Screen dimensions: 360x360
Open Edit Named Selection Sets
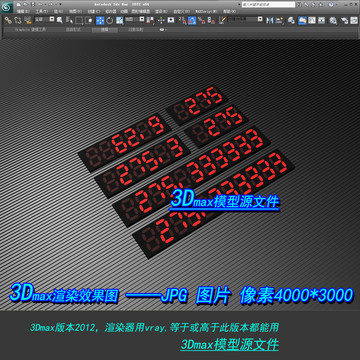tap(222, 20)
